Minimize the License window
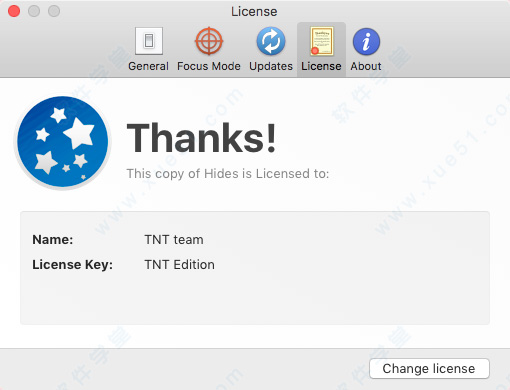Image resolution: width=510 pixels, height=390 pixels. 34,11
